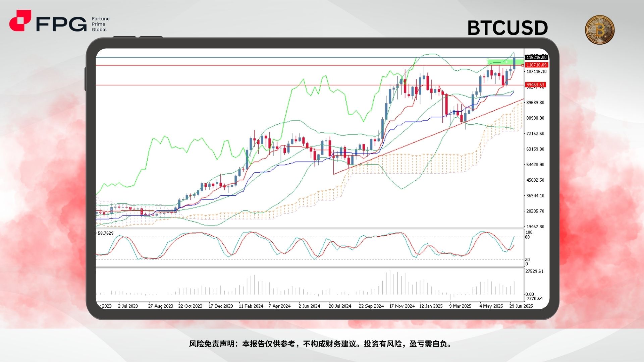Screen dimensions: 644x362
Task: Click the Bitcoin coin icon
Action: [x=600, y=29]
